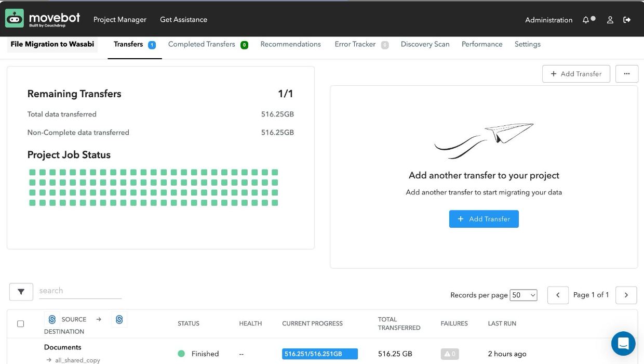Click the 516.25 GB total transferred cell
This screenshot has height=364, width=644.
[395, 354]
